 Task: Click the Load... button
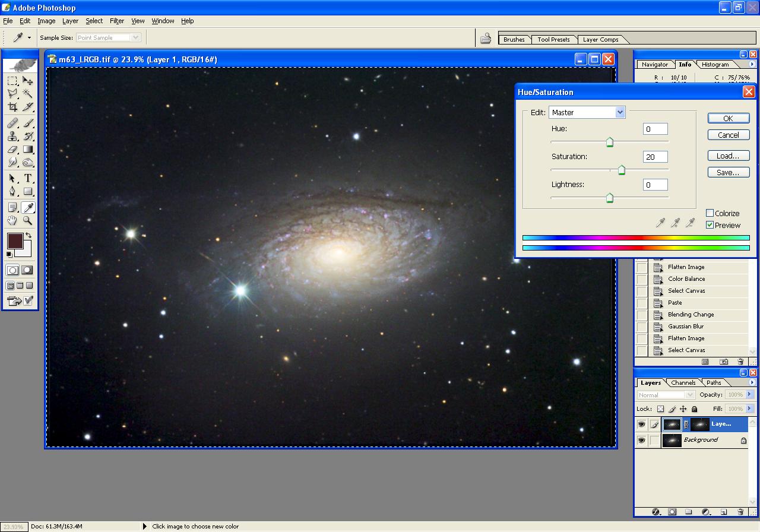(728, 156)
